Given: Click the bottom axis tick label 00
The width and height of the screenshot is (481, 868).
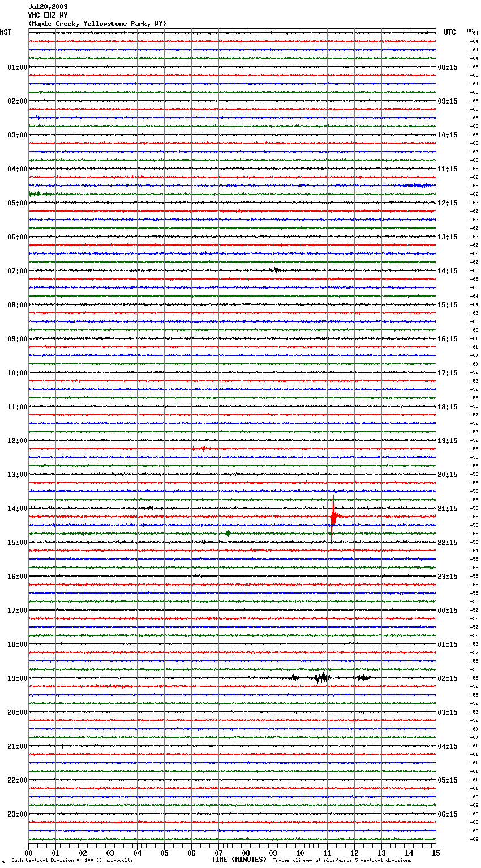Looking at the screenshot, I should (x=29, y=853).
